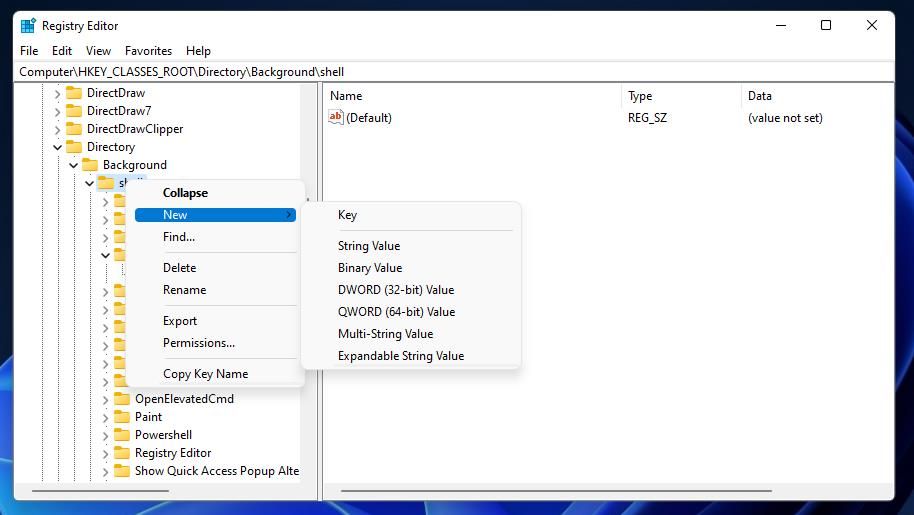Select the Background tree key label

point(135,165)
